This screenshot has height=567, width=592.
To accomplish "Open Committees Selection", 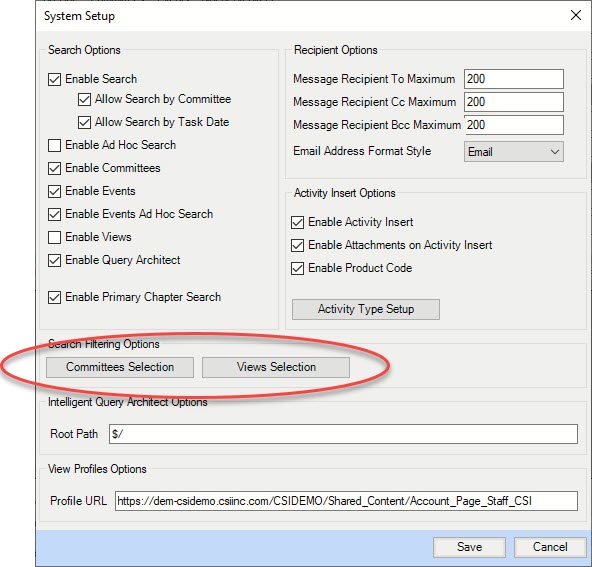I will 120,367.
